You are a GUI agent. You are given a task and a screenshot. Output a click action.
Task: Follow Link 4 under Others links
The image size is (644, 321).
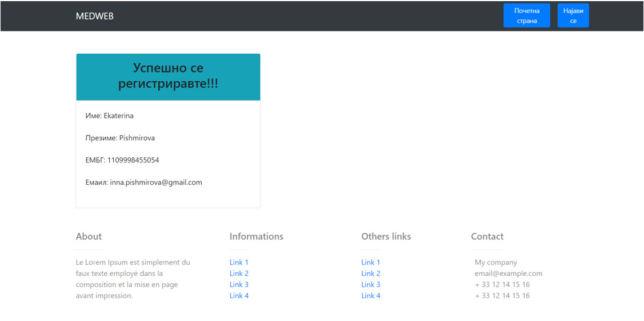pos(370,296)
